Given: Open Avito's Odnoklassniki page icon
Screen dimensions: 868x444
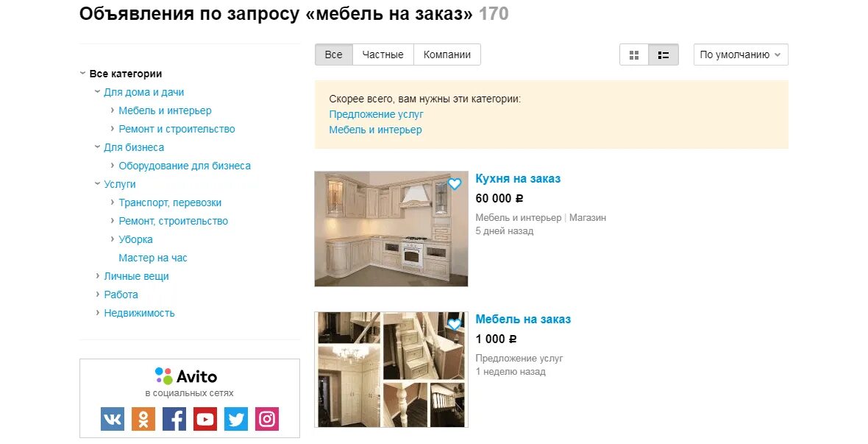Looking at the screenshot, I should [143, 419].
